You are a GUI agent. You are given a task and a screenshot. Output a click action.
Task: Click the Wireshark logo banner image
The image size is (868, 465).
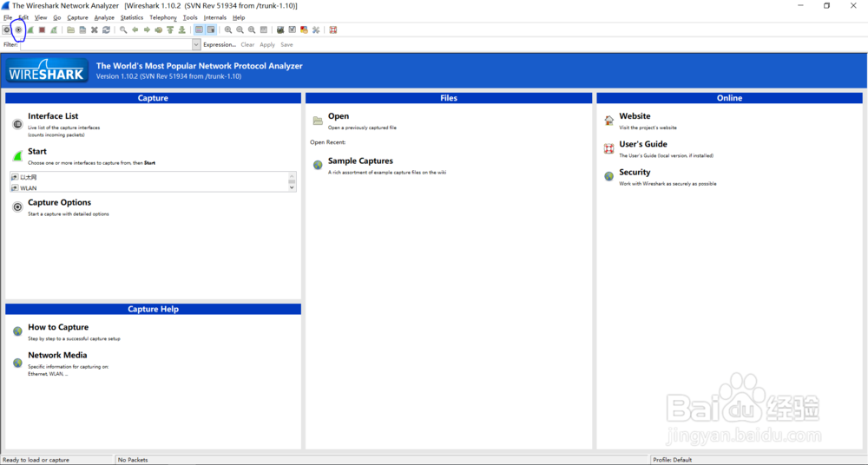tap(47, 70)
